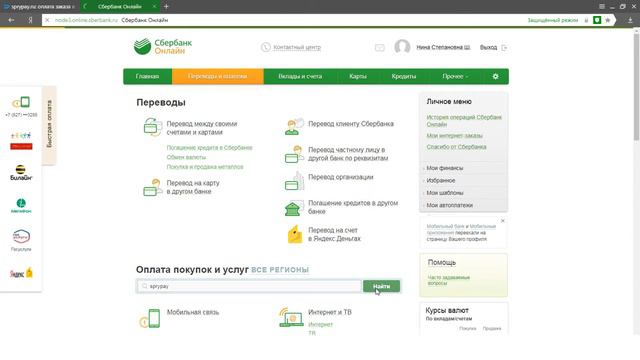Change region via Все регионы
This screenshot has height=360, width=640.
pos(280,270)
